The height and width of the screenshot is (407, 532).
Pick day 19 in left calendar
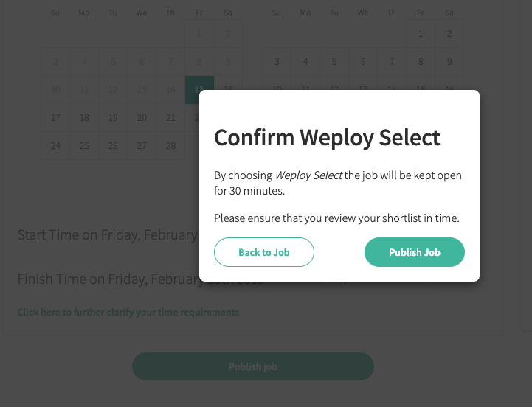[113, 118]
